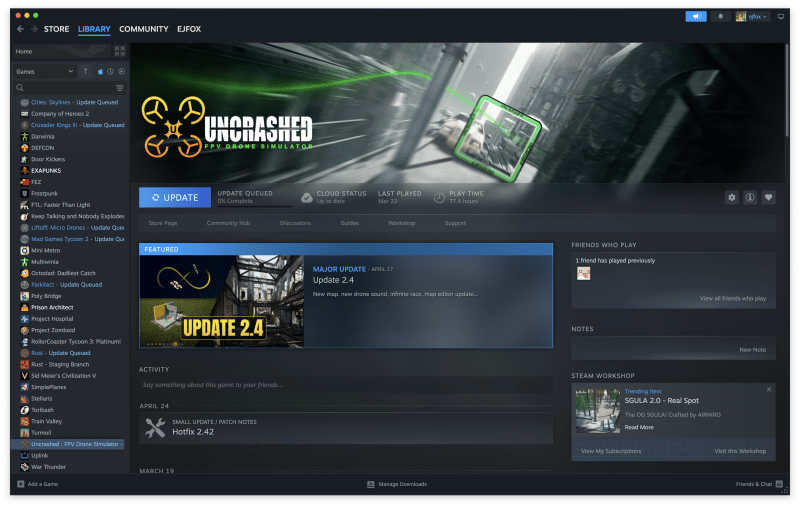This screenshot has width=800, height=507.
Task: Click the Home button in the sidebar
Action: 61,51
